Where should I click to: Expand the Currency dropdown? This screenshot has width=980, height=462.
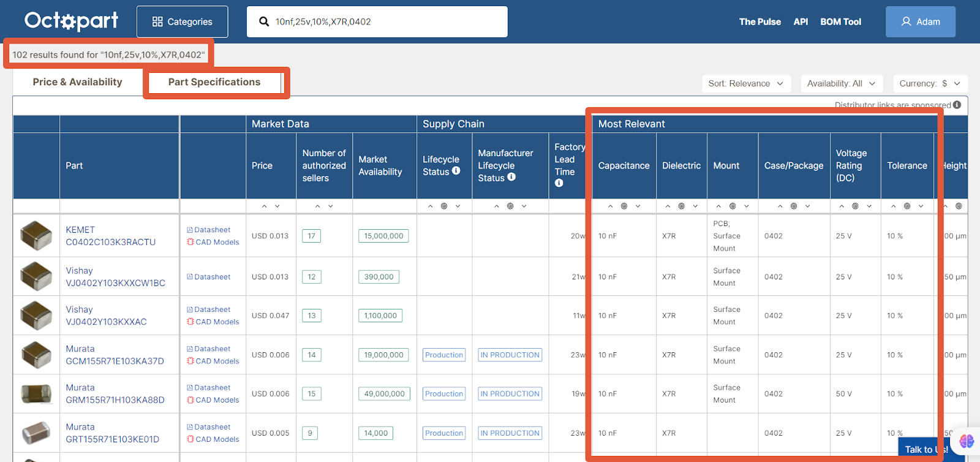point(930,83)
